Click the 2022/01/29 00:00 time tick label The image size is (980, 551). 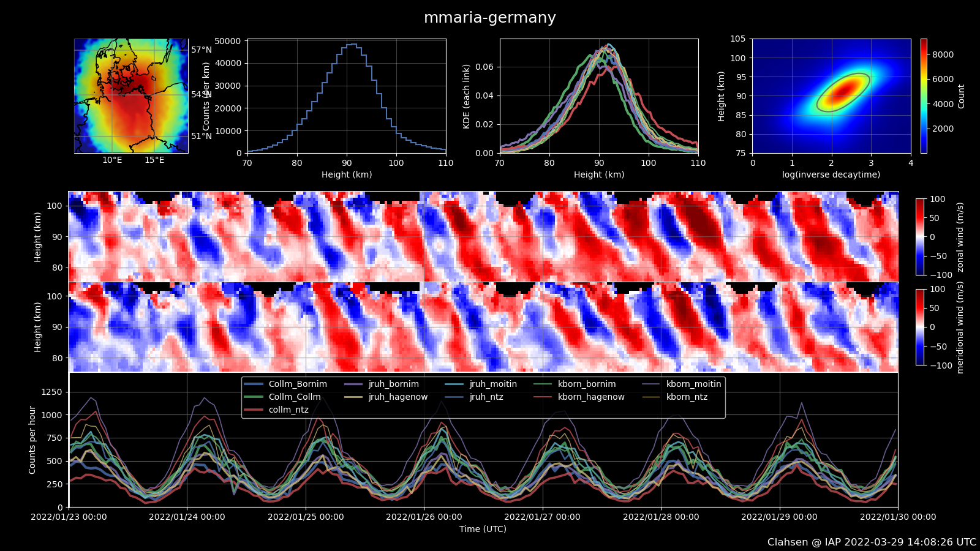779,517
